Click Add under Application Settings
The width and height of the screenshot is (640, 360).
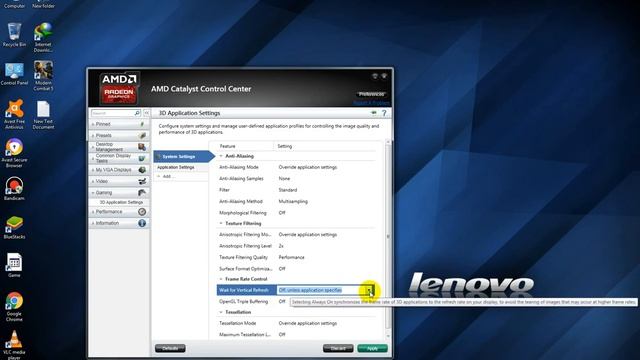pos(169,176)
